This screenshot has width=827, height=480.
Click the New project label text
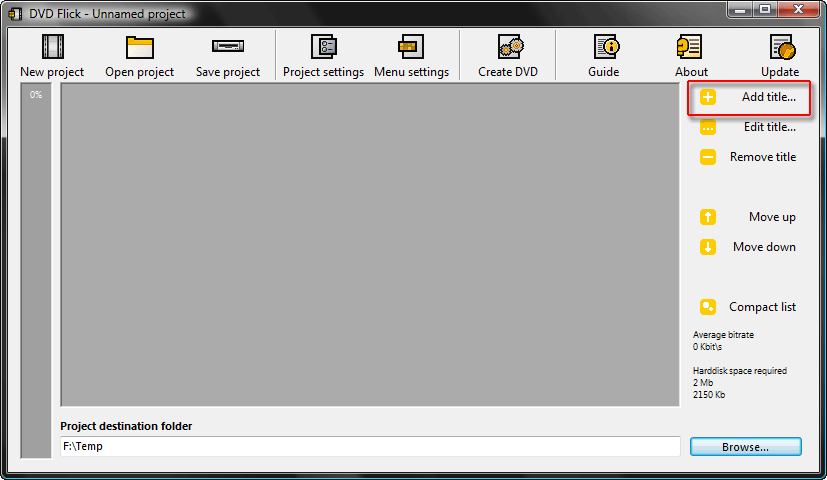point(52,72)
